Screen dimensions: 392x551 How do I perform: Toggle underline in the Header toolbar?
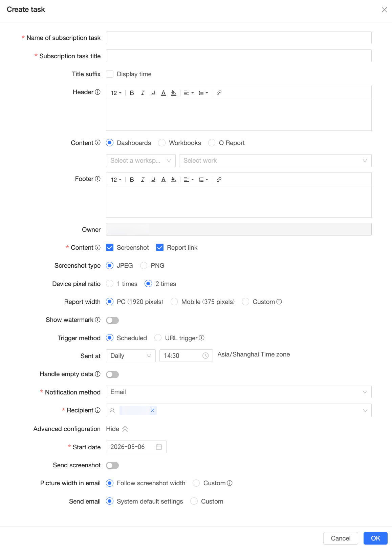[x=153, y=93]
